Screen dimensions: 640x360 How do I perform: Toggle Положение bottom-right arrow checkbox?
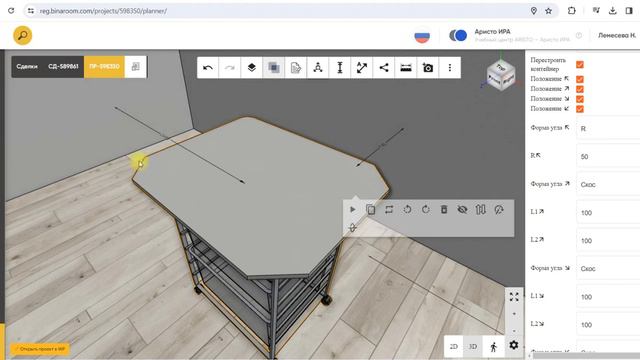point(580,99)
